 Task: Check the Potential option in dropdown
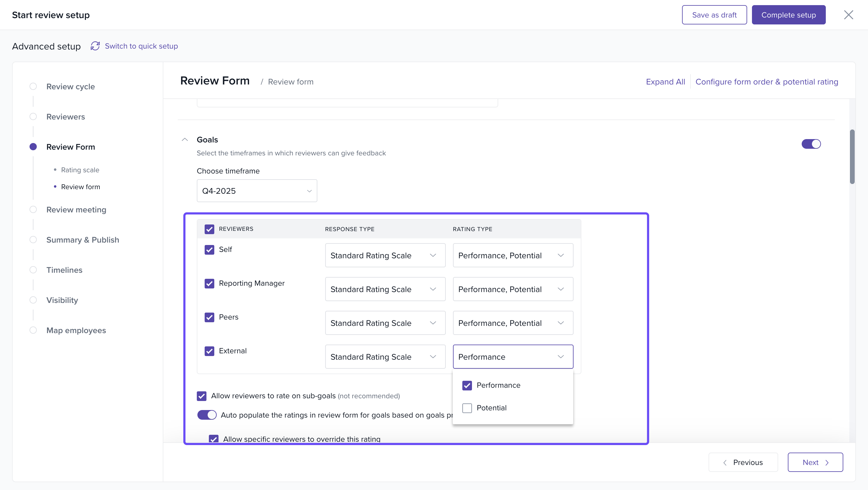pos(467,408)
